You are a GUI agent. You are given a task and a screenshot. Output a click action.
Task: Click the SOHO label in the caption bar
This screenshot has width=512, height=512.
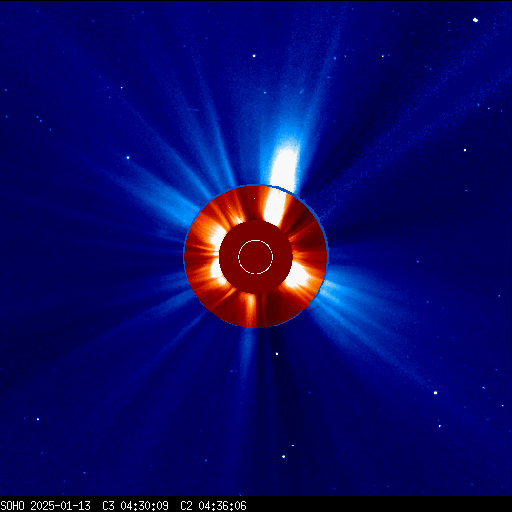pyautogui.click(x=13, y=506)
